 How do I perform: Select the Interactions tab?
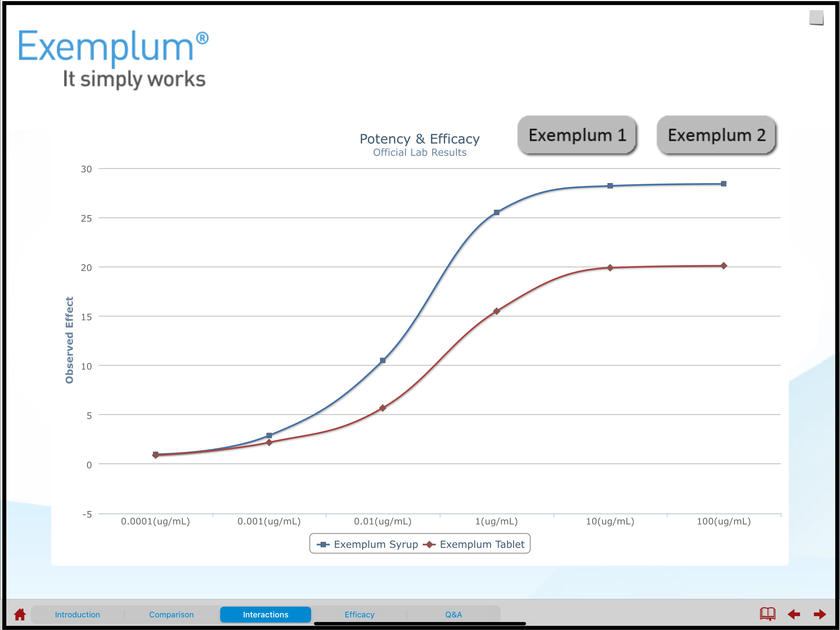pyautogui.click(x=265, y=614)
